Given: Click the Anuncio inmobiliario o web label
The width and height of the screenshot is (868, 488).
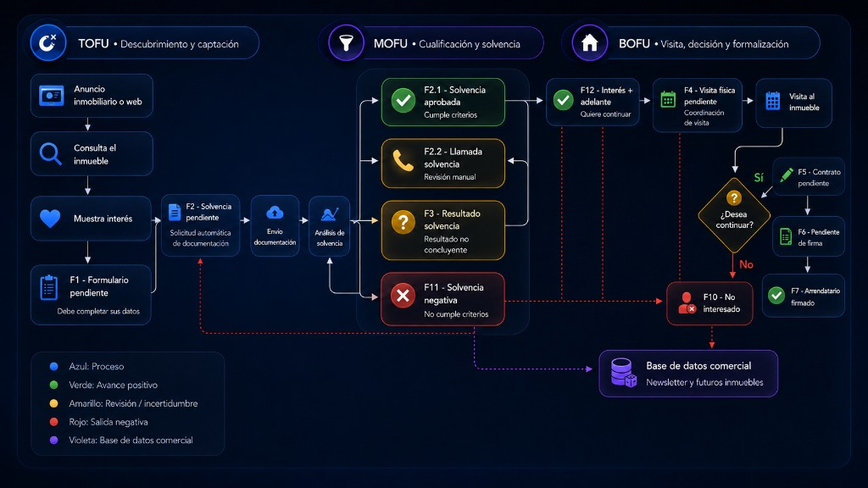Looking at the screenshot, I should 108,95.
